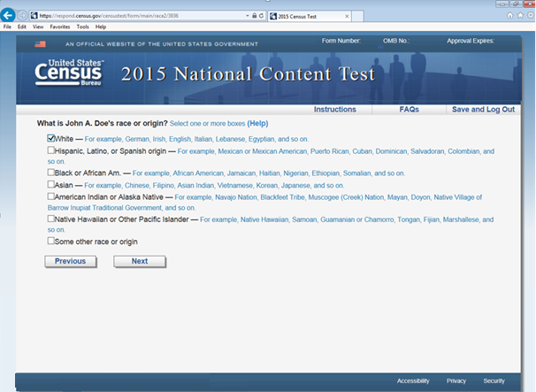
Task: Click the Previous button
Action: coord(71,261)
